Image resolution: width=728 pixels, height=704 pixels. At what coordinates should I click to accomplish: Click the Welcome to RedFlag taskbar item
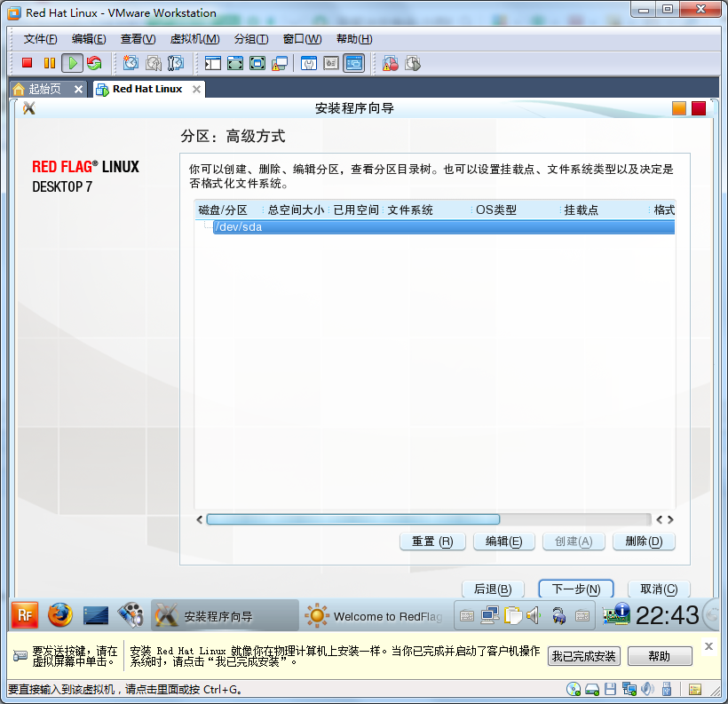coord(374,616)
